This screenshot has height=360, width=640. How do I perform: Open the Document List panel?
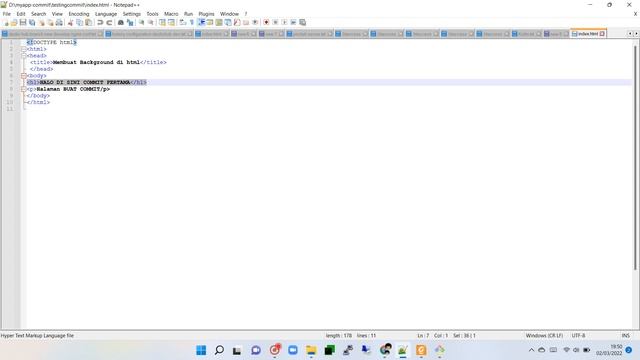(x=228, y=22)
